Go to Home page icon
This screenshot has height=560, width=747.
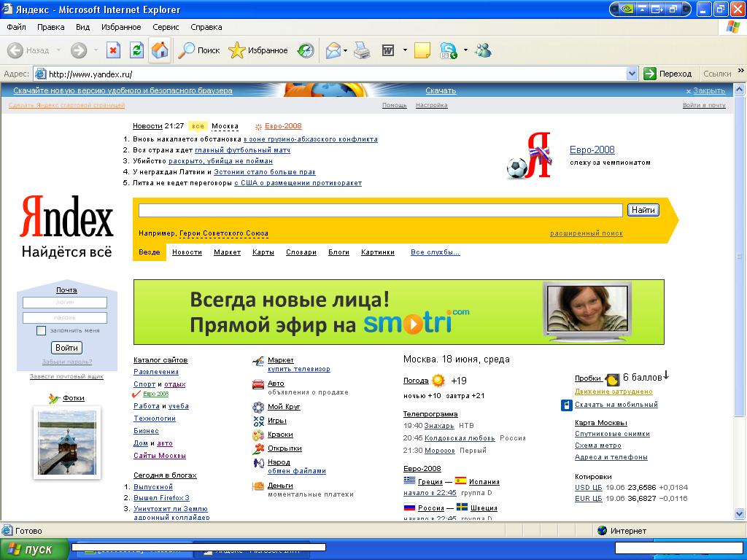click(x=160, y=50)
